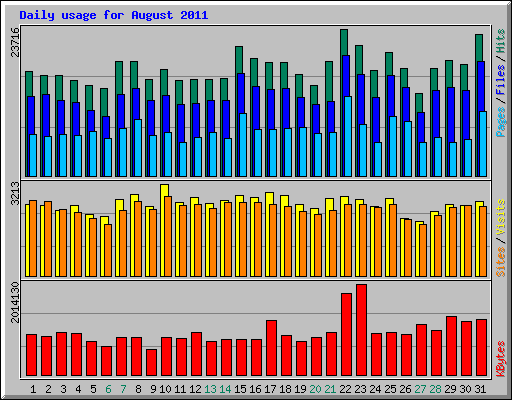Select the cyan Pages bar for day 15
The image size is (512, 400).
(x=243, y=145)
